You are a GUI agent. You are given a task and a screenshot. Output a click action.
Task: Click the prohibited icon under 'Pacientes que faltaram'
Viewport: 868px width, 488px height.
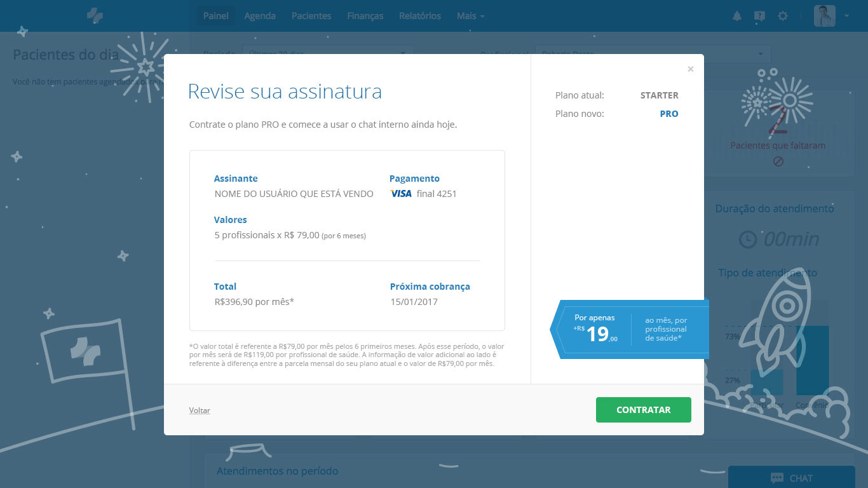click(778, 161)
